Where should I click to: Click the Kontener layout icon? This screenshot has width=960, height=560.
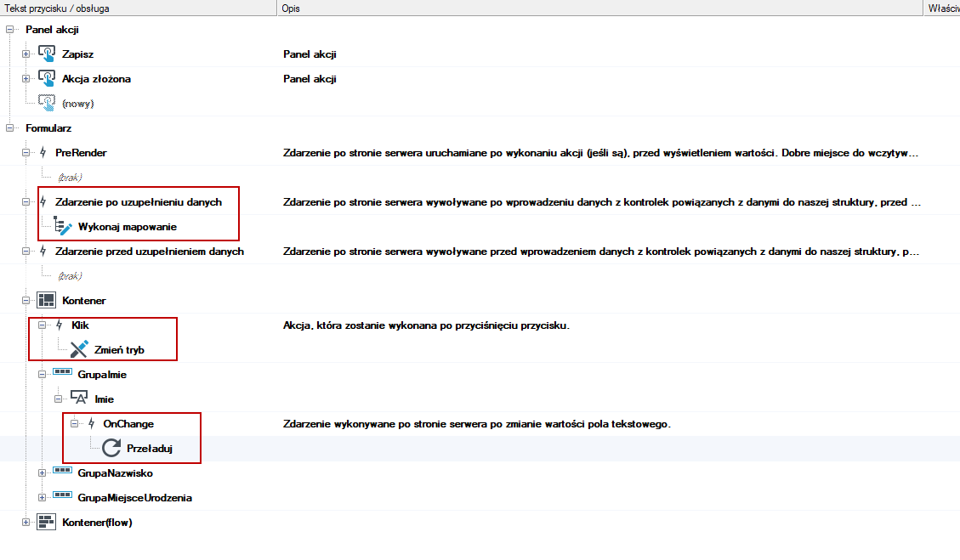click(x=47, y=300)
